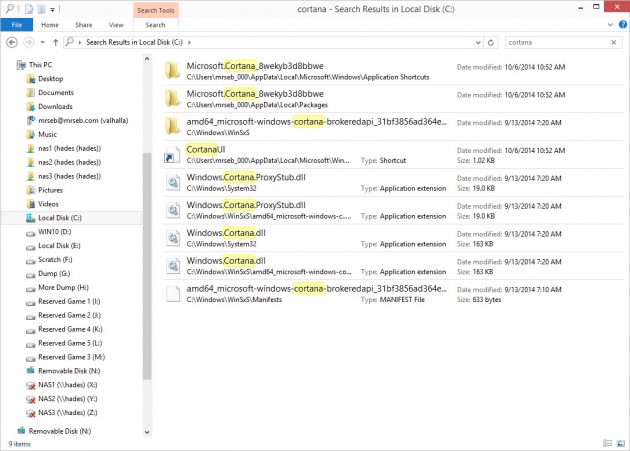Image resolution: width=630 pixels, height=451 pixels.
Task: Open the Help question mark icon
Action: coord(623,25)
